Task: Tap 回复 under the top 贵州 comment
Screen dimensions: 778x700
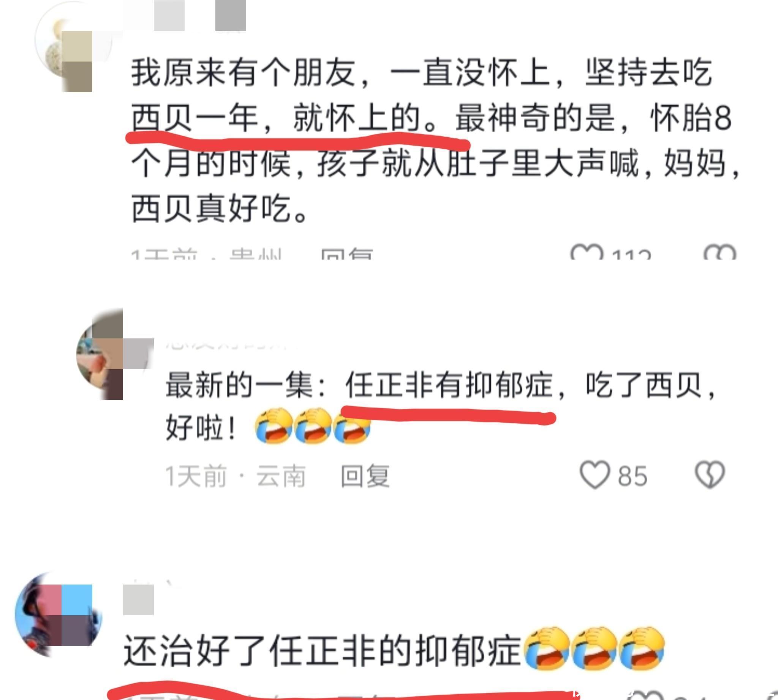Action: coord(347,254)
